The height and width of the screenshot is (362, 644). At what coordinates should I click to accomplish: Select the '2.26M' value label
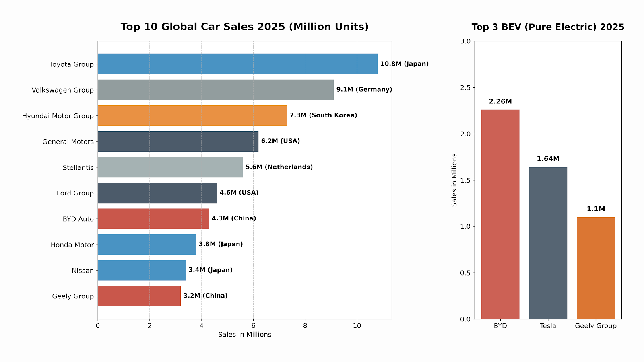(500, 101)
